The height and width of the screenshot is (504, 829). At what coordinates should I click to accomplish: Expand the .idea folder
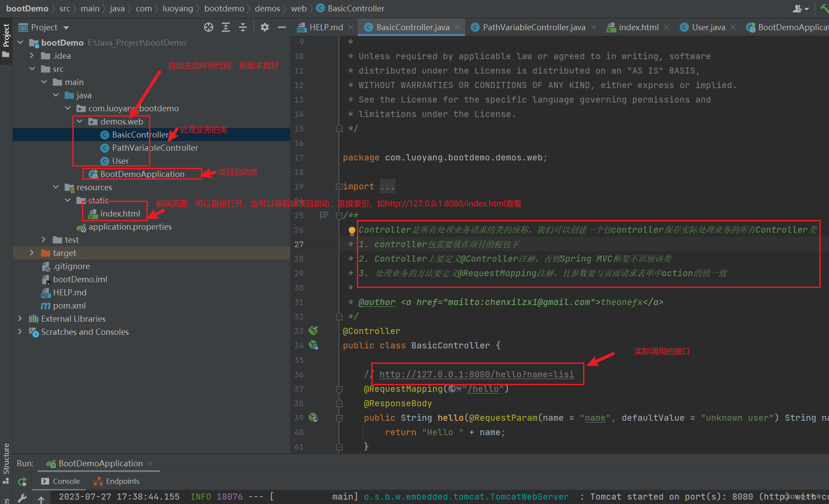pos(32,56)
